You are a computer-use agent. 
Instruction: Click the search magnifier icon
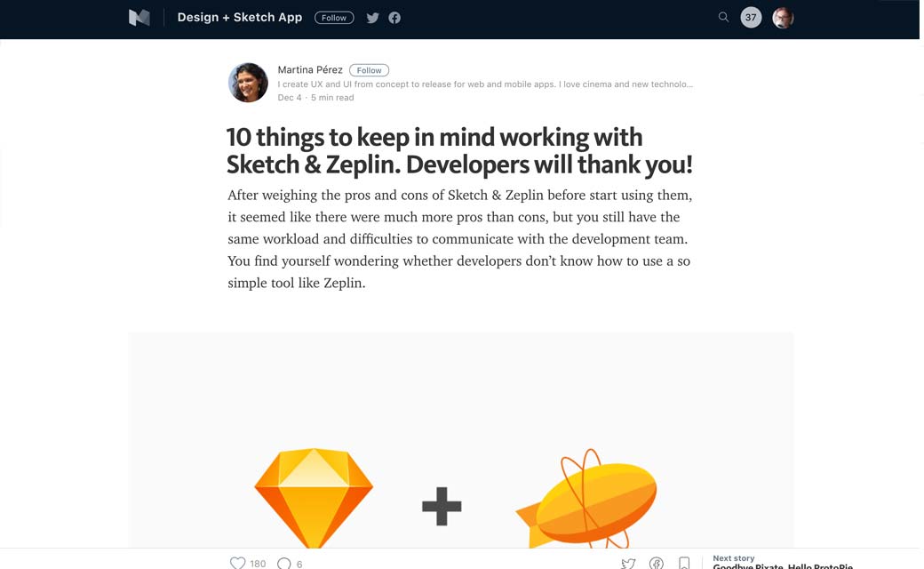click(723, 17)
